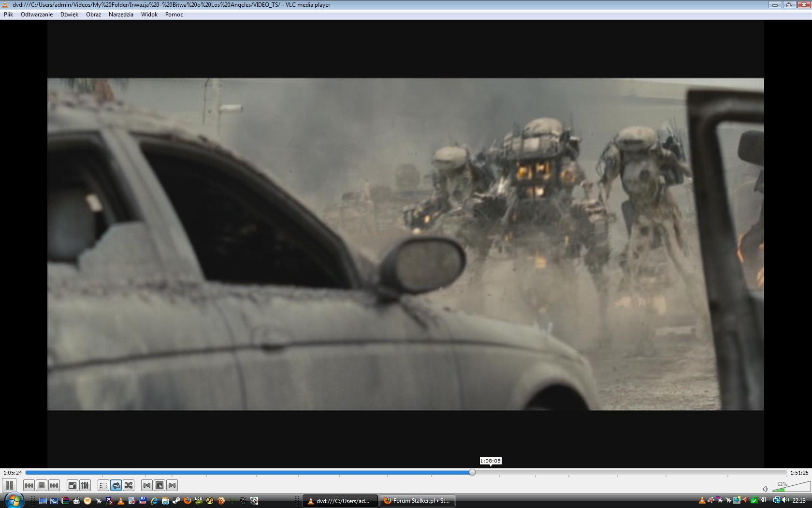Open extended settings equalizer icon

tap(85, 485)
